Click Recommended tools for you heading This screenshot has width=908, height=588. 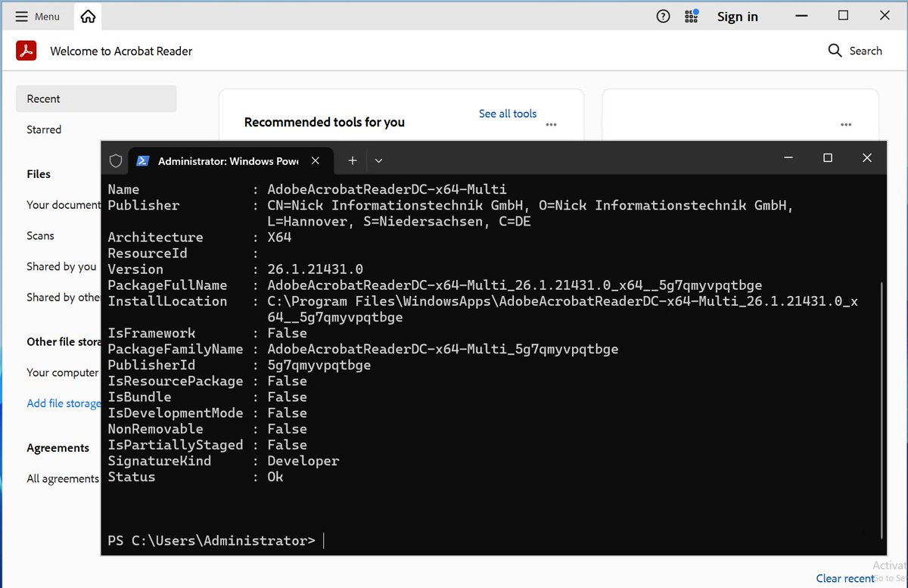pos(325,122)
